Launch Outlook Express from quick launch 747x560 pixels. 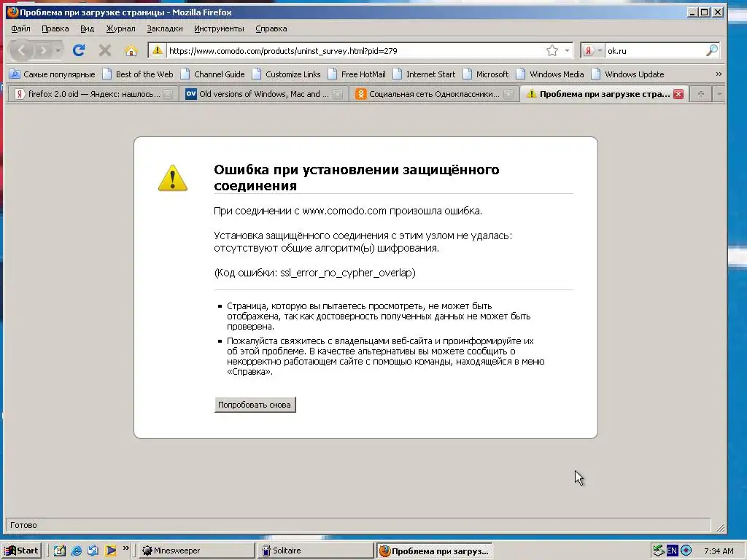click(x=93, y=551)
